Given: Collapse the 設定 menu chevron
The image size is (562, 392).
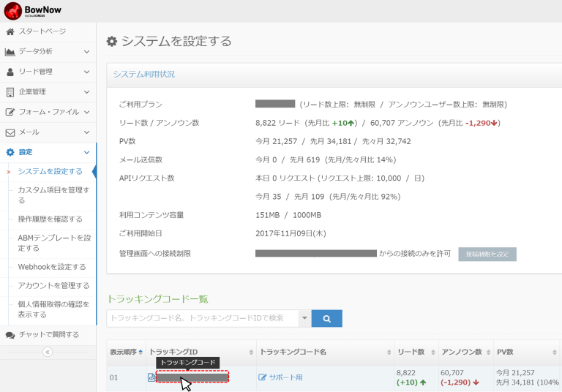Looking at the screenshot, I should pyautogui.click(x=87, y=152).
